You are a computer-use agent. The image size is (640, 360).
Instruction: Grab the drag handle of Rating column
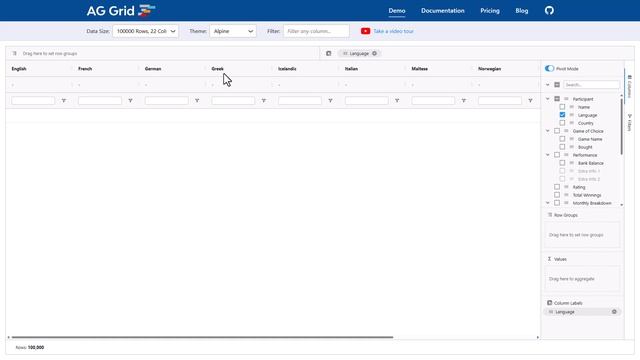(566, 187)
